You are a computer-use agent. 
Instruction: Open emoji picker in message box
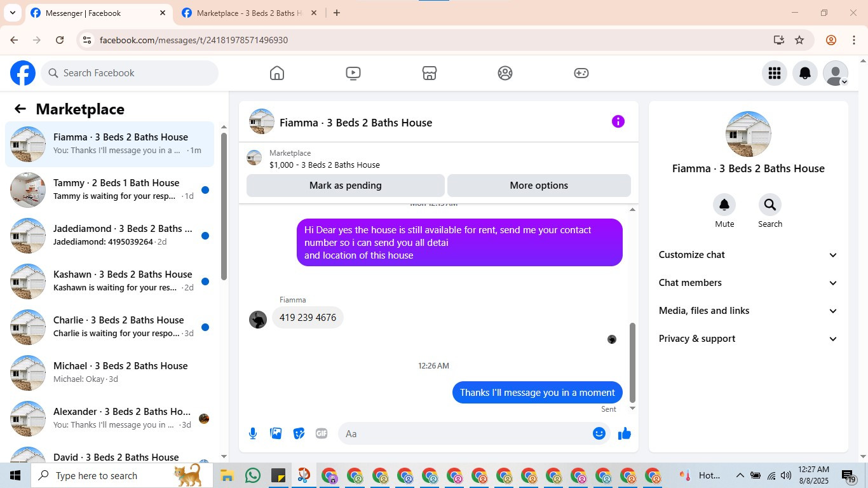(599, 433)
